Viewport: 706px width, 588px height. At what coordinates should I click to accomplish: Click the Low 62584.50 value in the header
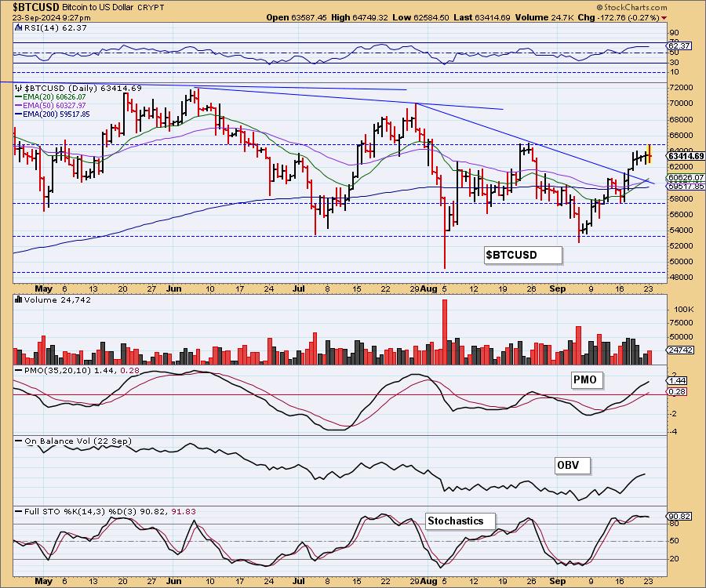click(420, 17)
